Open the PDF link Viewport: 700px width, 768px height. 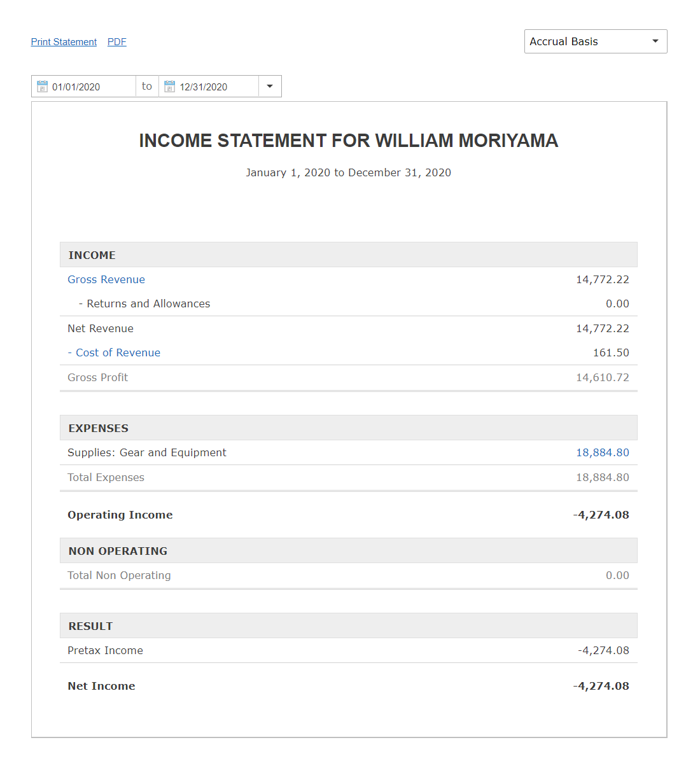(x=117, y=42)
